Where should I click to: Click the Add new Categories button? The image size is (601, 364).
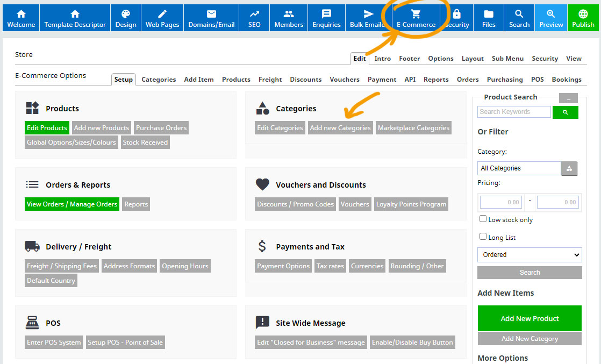pyautogui.click(x=340, y=128)
